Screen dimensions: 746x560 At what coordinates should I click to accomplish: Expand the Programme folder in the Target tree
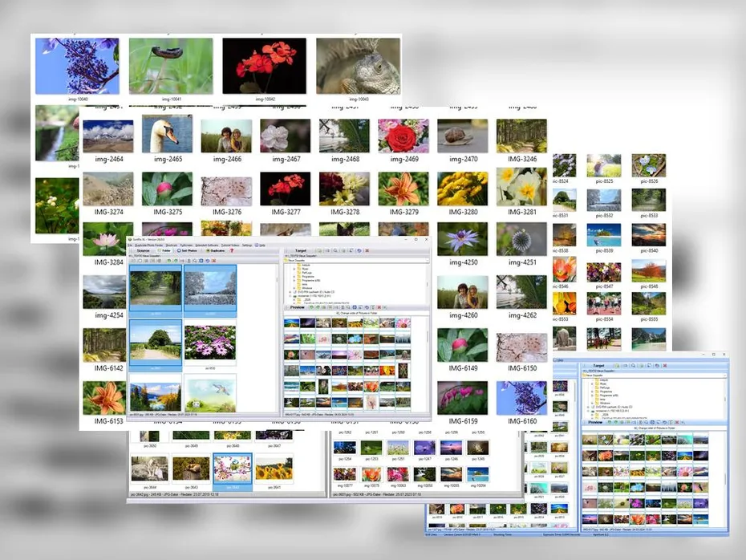click(x=294, y=276)
